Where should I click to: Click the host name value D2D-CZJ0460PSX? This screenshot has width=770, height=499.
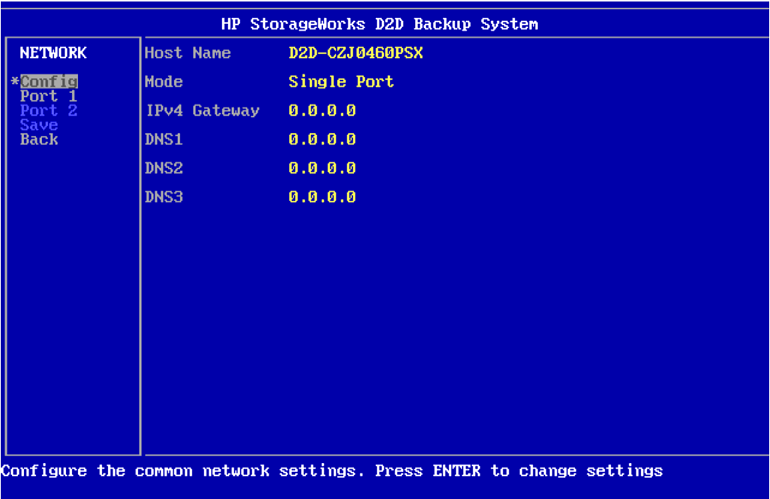click(x=356, y=53)
